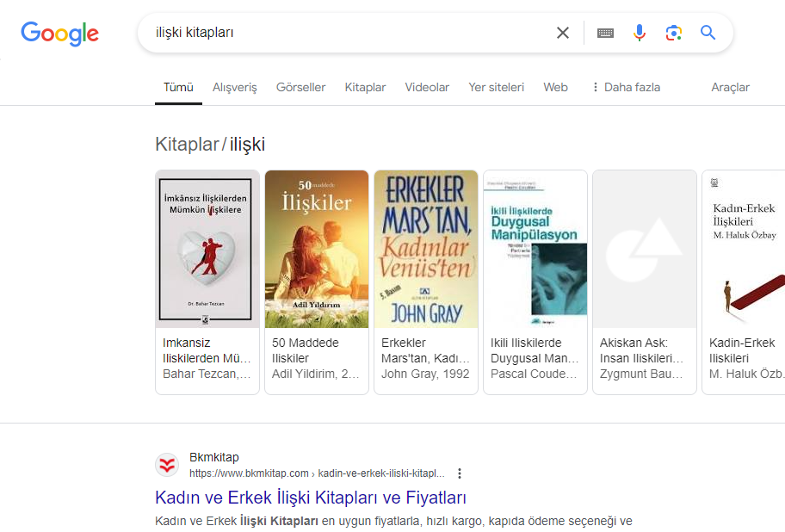
Task: Switch to the Görseller tab
Action: tap(301, 87)
